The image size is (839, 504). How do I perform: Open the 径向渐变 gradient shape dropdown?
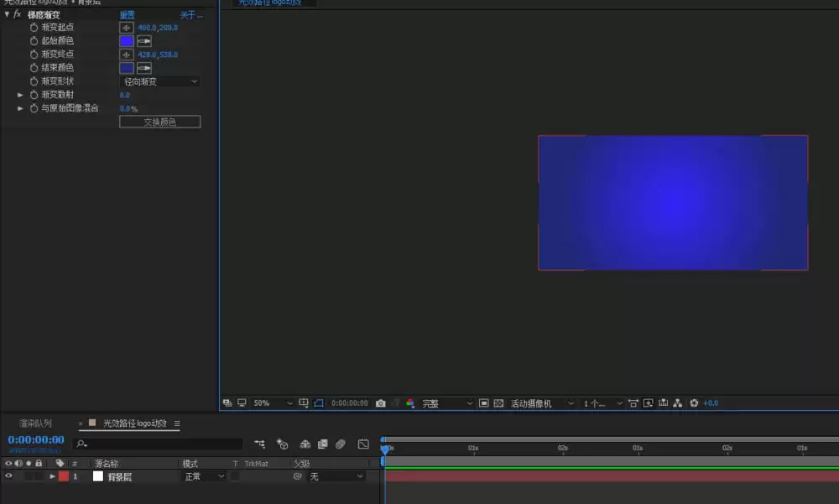[160, 81]
